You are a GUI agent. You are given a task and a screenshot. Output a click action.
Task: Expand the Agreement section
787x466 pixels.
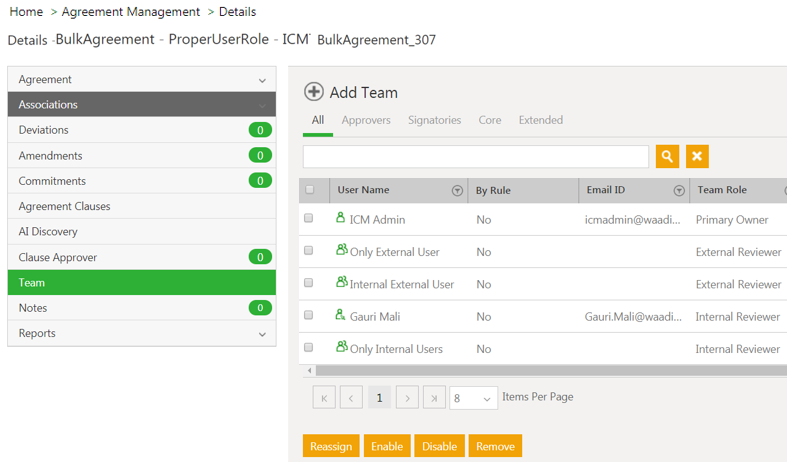[x=262, y=80]
